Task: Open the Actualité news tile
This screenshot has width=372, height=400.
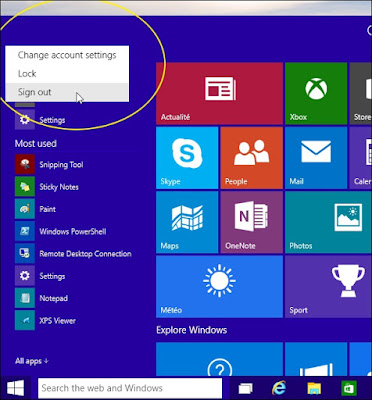Action: pos(219,94)
